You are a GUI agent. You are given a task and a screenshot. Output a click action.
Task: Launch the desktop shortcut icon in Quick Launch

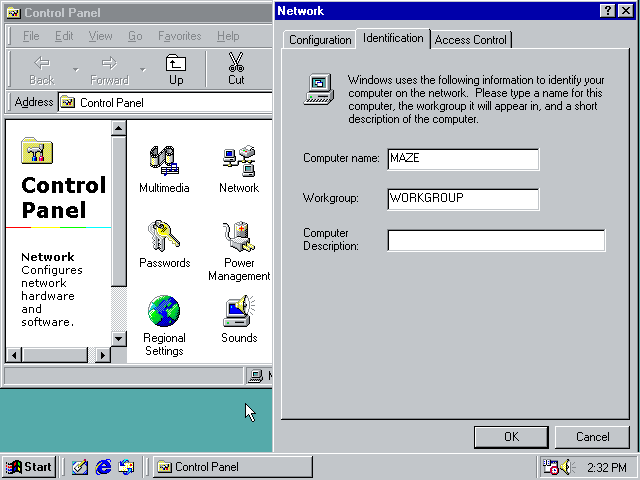[x=80, y=467]
